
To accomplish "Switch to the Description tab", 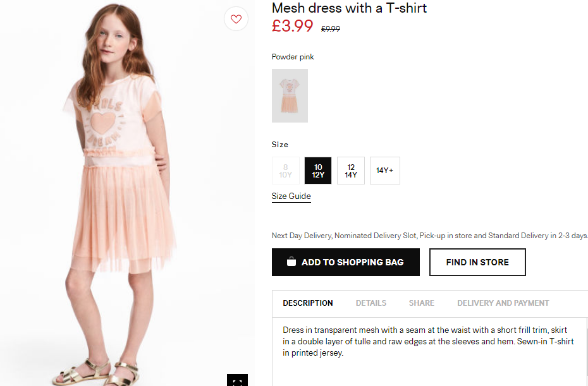I will (308, 303).
